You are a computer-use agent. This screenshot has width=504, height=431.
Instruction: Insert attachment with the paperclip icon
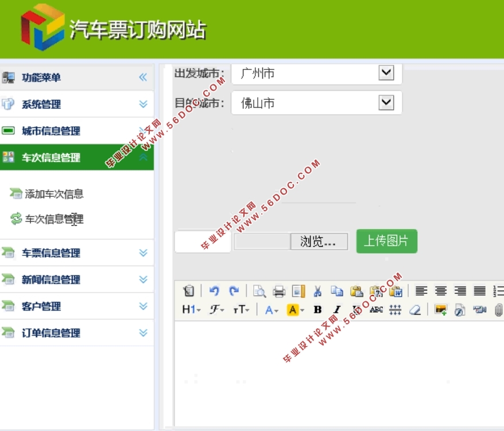[498, 310]
